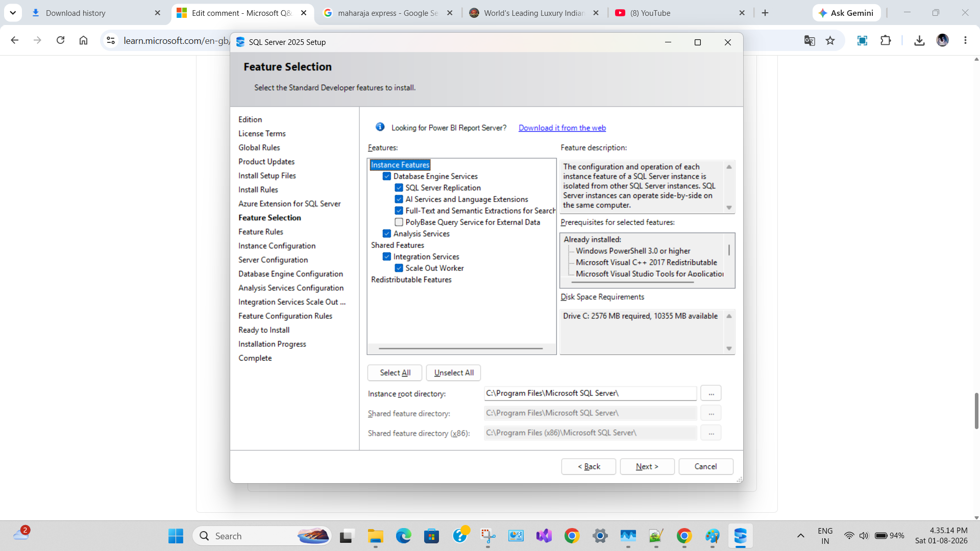Viewport: 980px width, 551px height.
Task: Go to the Next setup page
Action: coord(647,467)
